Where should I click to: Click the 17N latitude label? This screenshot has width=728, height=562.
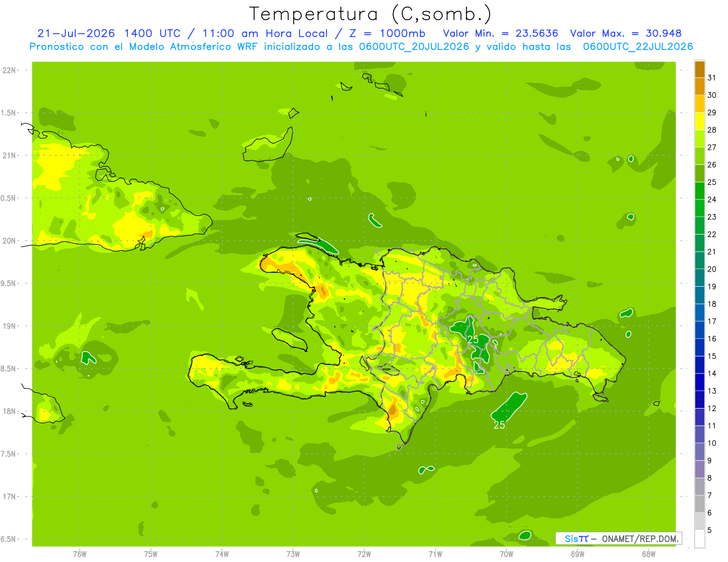(8, 497)
